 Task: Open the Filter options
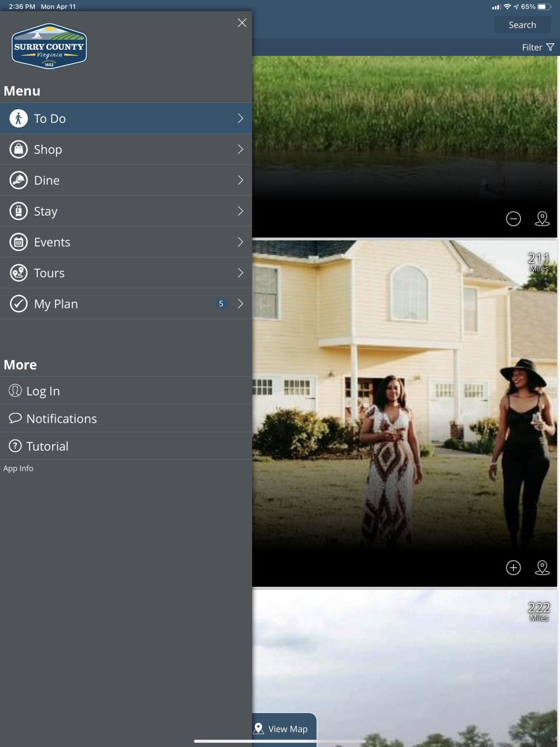tap(538, 47)
